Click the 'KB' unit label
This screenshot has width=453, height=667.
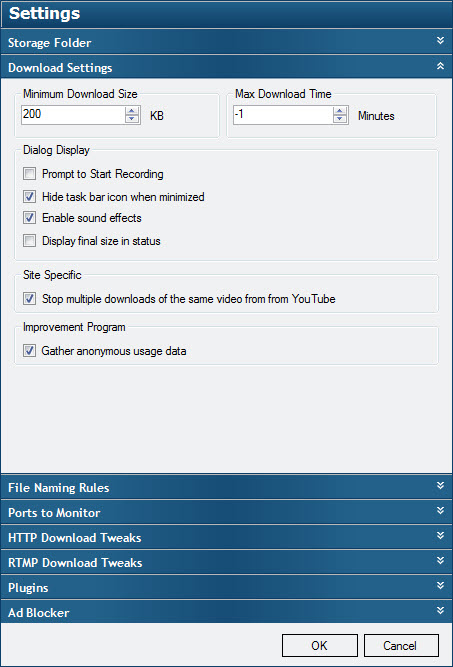(157, 116)
